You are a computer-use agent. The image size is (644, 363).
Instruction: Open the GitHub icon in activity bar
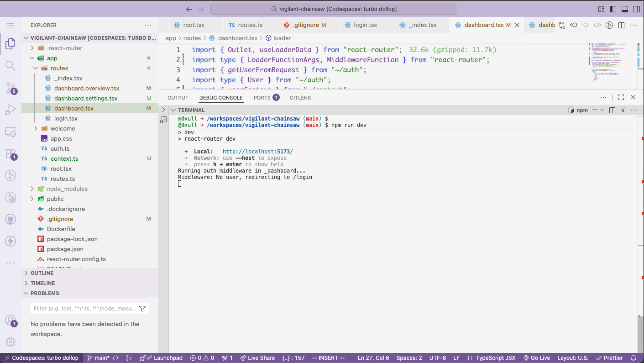(10, 219)
